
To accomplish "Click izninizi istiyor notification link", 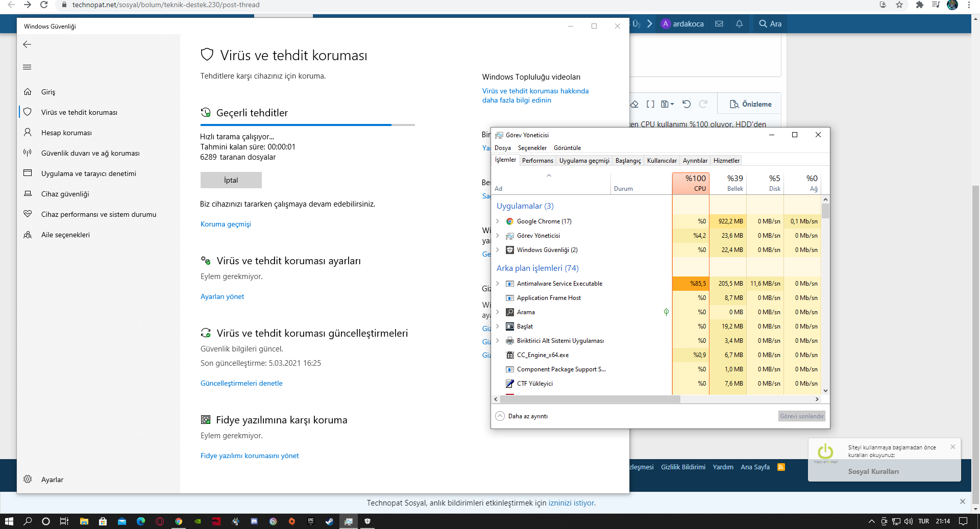I will click(572, 503).
